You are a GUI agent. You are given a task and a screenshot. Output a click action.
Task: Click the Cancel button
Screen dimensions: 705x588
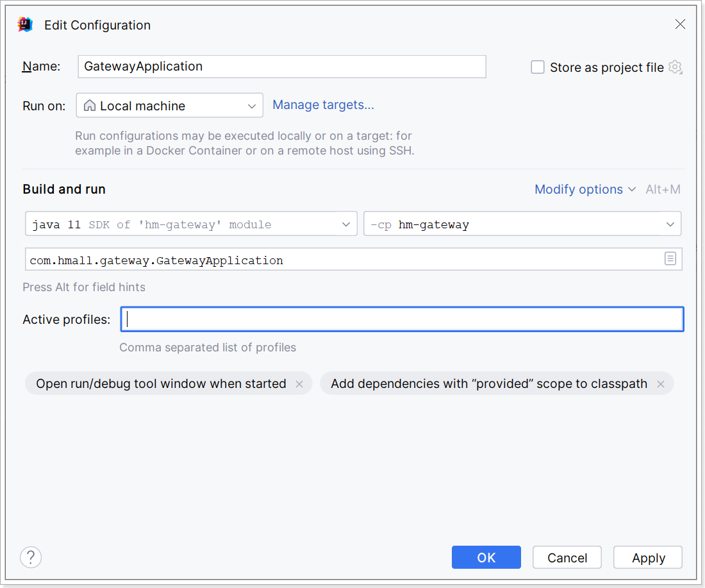(x=567, y=558)
